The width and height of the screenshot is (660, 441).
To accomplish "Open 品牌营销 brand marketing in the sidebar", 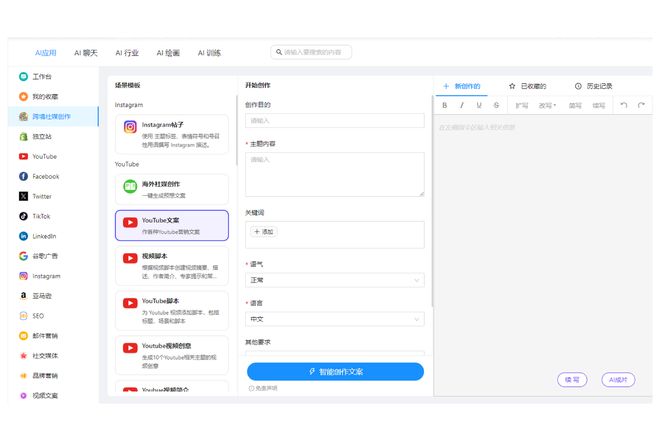I will point(53,375).
